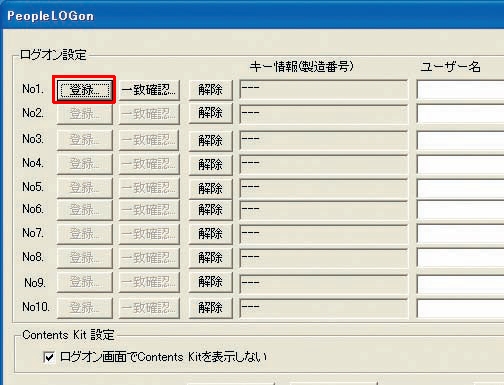This screenshot has width=504, height=385.
Task: Click the No7 解除 button
Action: pyautogui.click(x=211, y=234)
